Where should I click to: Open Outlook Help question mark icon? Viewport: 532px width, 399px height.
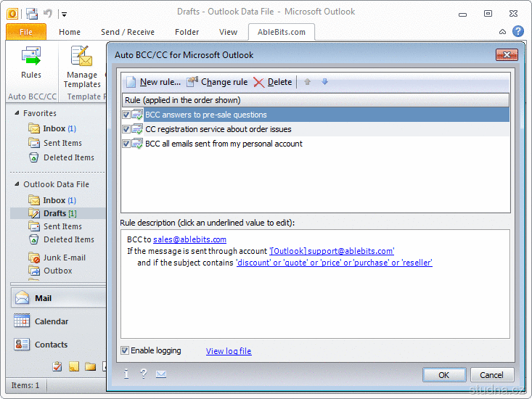click(x=517, y=31)
